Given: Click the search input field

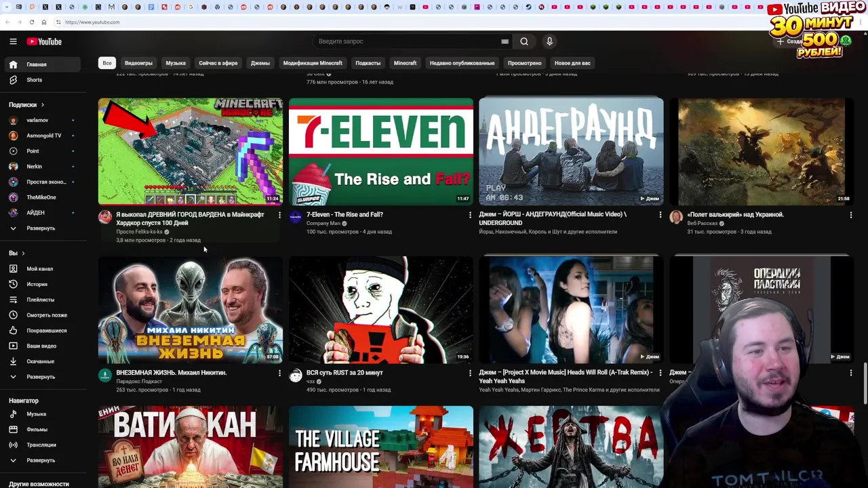Looking at the screenshot, I should click(x=407, y=41).
